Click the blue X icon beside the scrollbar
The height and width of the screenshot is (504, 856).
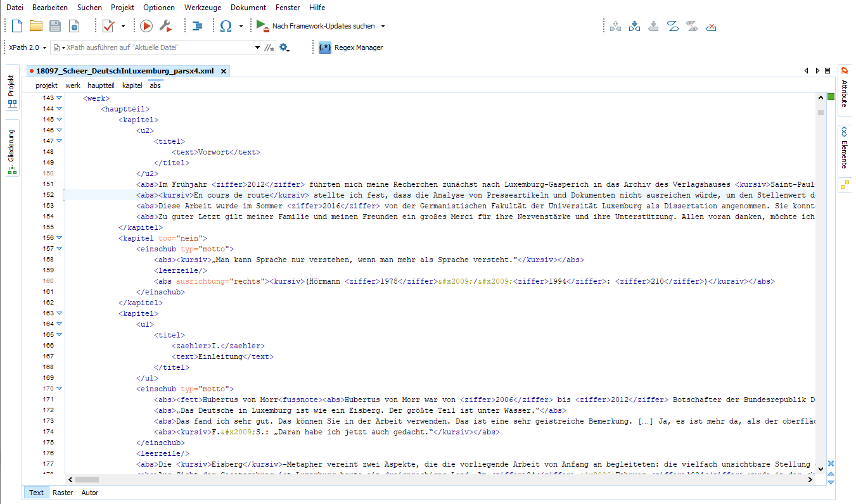coord(831,463)
